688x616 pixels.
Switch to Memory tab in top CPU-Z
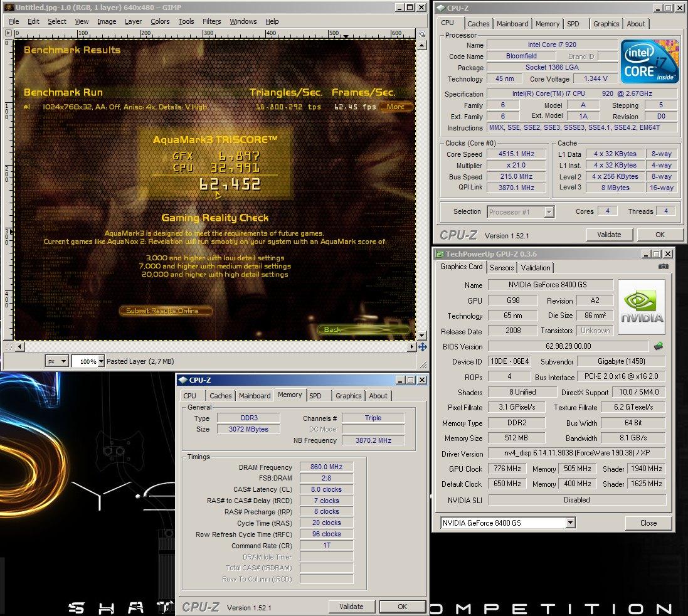click(547, 24)
